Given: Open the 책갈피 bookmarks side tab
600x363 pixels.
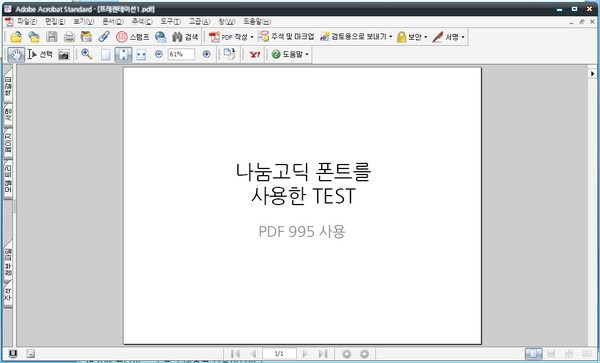Looking at the screenshot, I should [x=8, y=86].
